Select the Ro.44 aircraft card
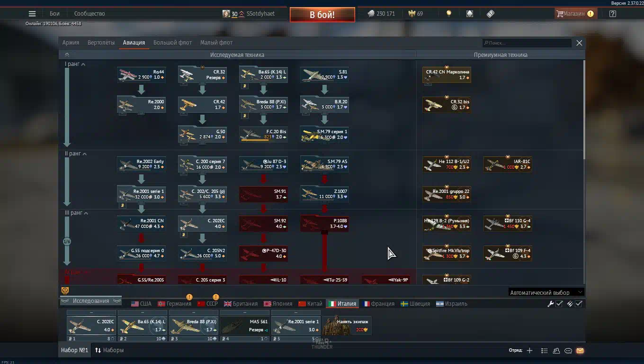Viewport: 644px width, 364px height. [x=141, y=75]
